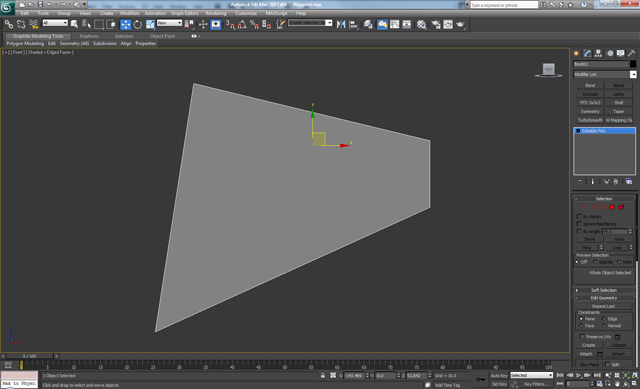Image resolution: width=640 pixels, height=389 pixels.
Task: Open the reference coordinate system View dropdown
Action: pos(169,23)
